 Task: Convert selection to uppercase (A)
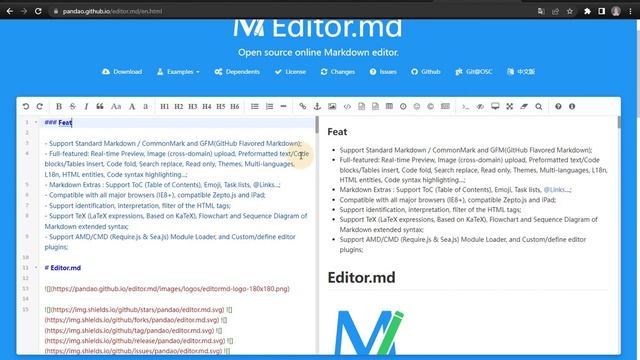(132, 107)
